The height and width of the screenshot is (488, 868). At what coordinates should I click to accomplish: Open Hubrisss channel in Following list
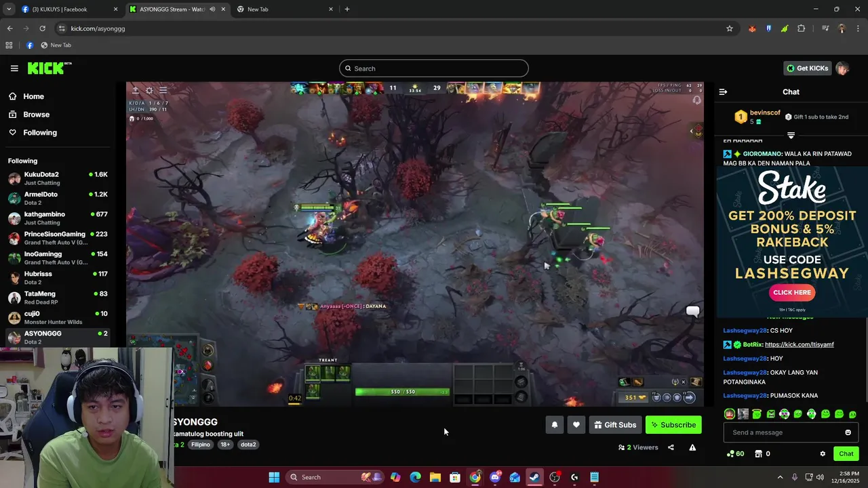[x=58, y=278]
